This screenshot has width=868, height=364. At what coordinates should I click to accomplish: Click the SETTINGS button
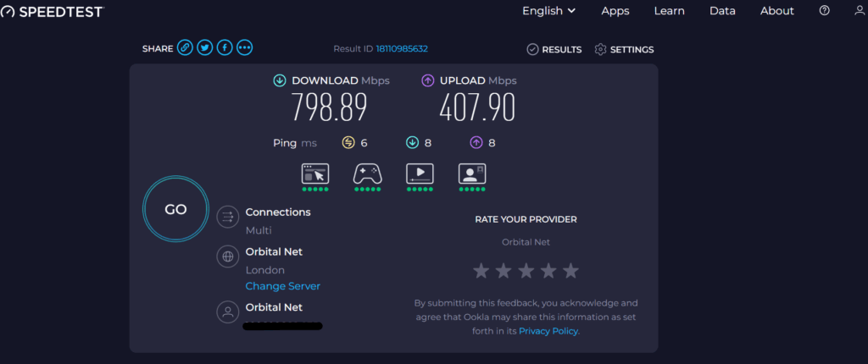click(x=625, y=50)
